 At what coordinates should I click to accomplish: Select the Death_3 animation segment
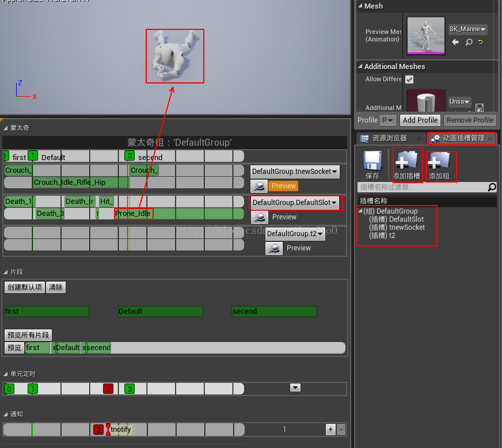click(x=50, y=214)
